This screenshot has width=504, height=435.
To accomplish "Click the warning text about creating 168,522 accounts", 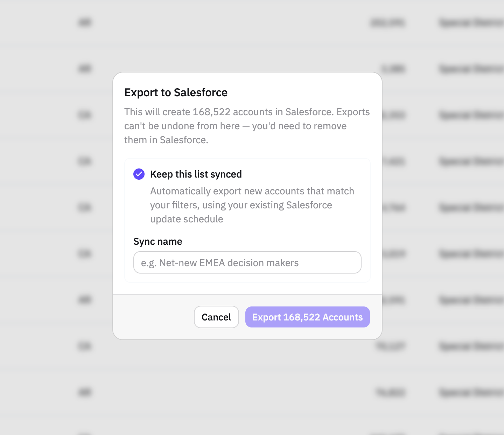I will [247, 126].
